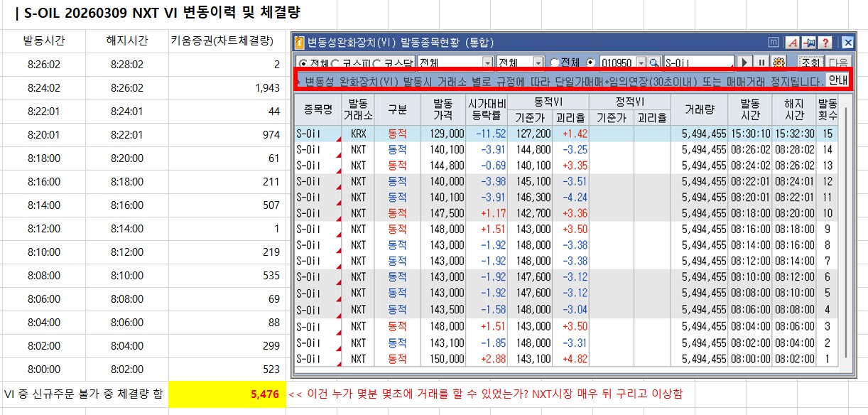
Task: Select the radio button beside code 010950
Action: click(591, 63)
